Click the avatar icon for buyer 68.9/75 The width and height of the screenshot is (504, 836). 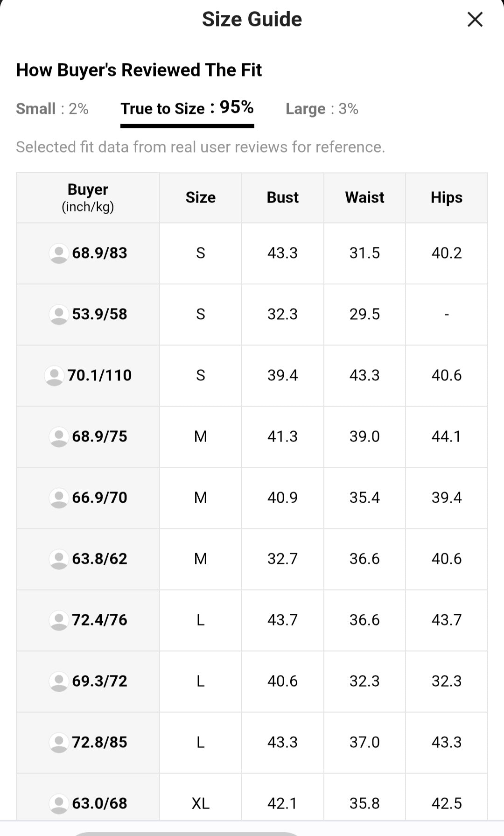(59, 437)
